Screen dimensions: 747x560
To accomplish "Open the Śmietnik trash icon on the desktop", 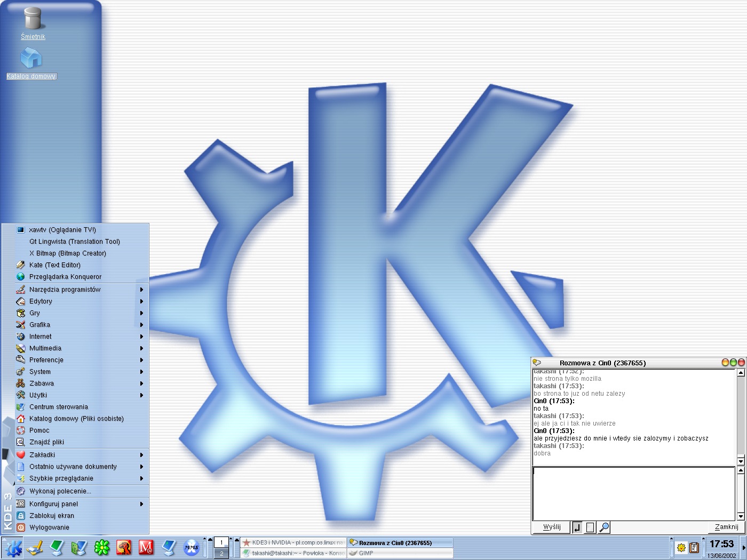I will click(33, 23).
